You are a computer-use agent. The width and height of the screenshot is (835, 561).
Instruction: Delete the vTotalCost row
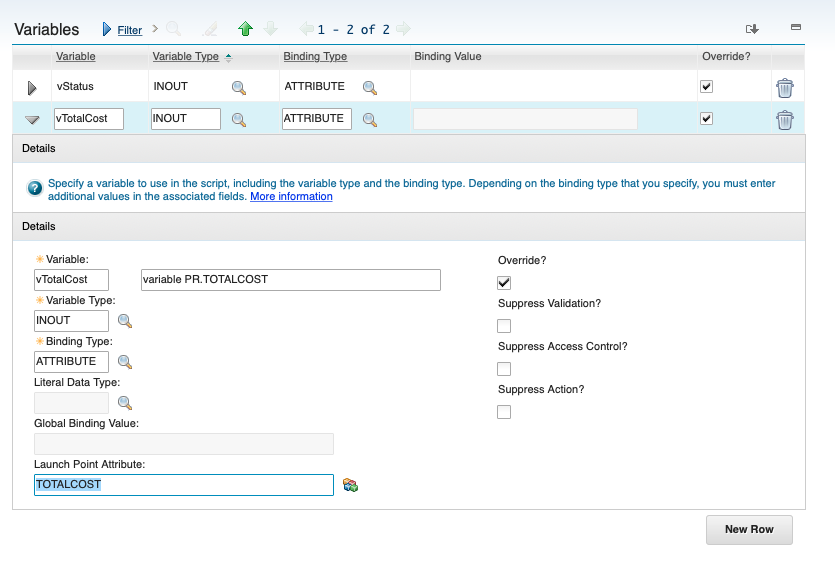(x=784, y=120)
